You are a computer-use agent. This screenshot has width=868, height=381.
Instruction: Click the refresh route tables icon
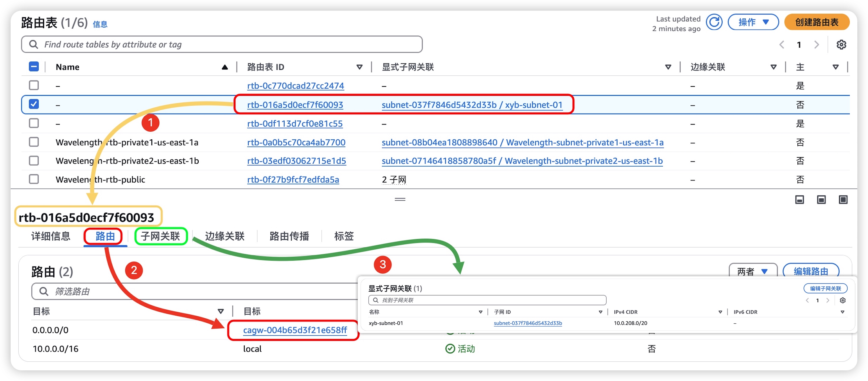point(714,22)
